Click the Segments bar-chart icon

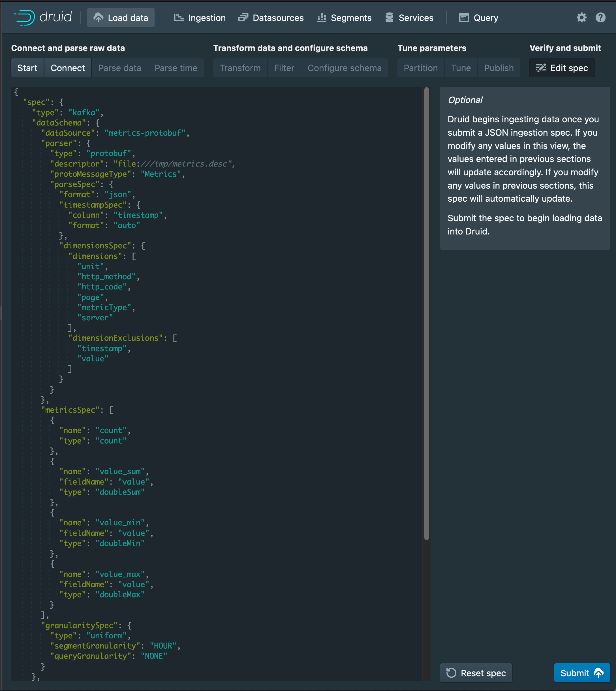coord(322,18)
